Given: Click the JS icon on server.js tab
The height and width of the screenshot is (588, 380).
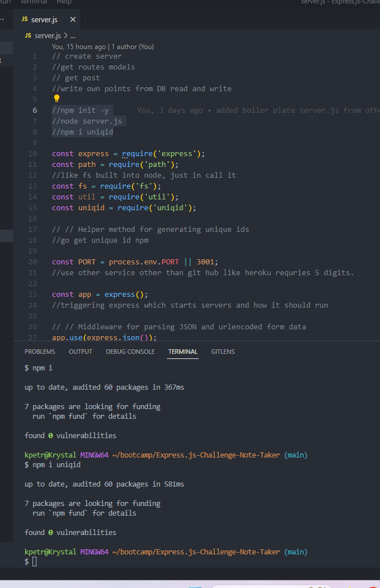Looking at the screenshot, I should (x=24, y=19).
